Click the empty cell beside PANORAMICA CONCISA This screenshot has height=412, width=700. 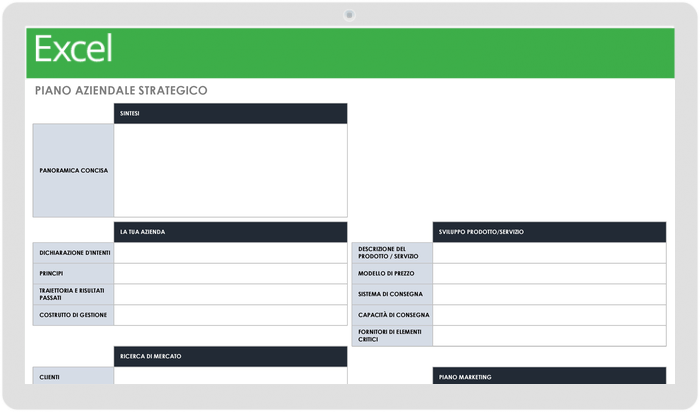click(x=230, y=171)
